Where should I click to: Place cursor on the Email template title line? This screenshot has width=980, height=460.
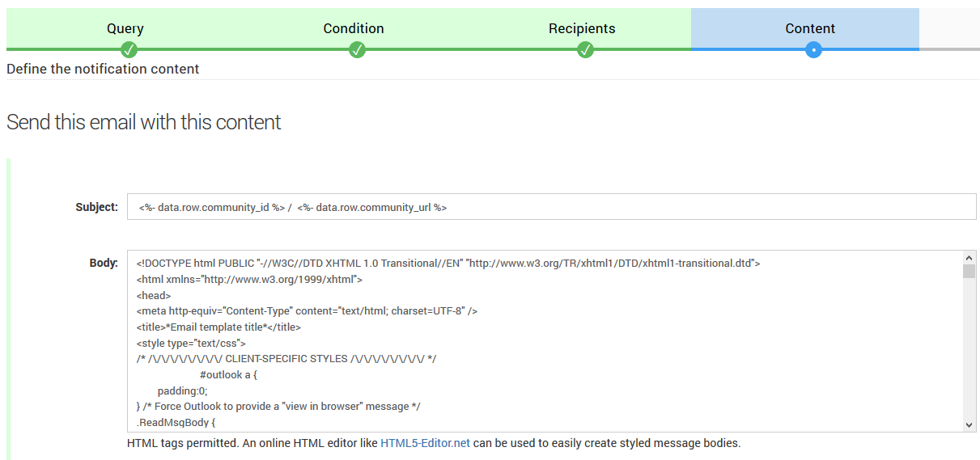[x=218, y=327]
